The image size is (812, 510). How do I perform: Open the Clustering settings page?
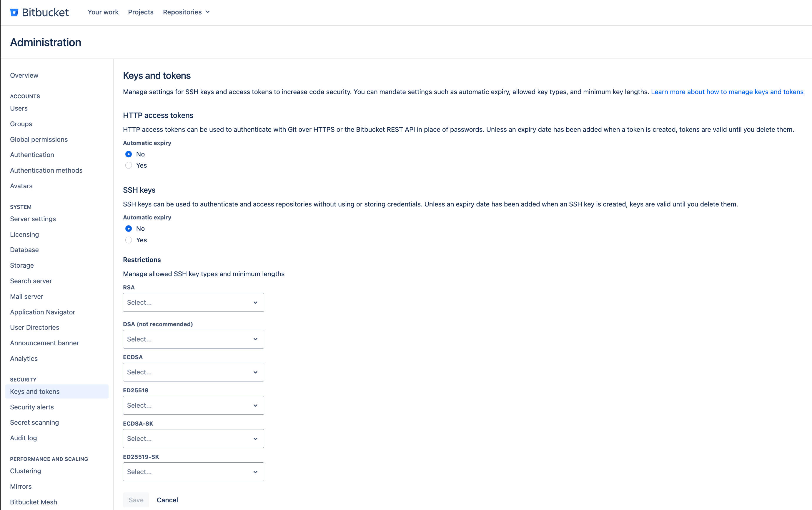click(x=25, y=471)
